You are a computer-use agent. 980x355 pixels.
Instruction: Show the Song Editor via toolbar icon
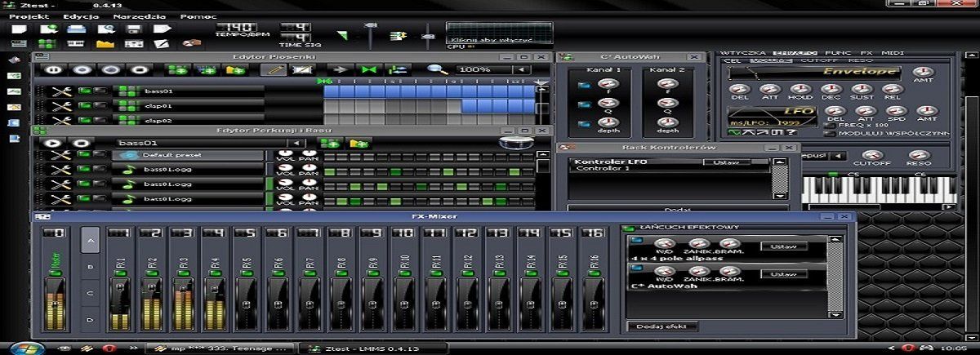[x=19, y=43]
